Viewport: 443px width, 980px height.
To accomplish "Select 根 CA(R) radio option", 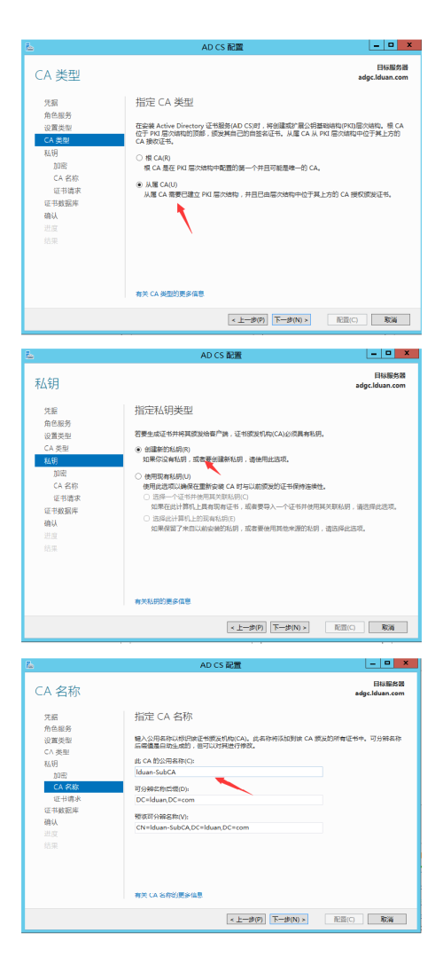I will click(x=139, y=158).
